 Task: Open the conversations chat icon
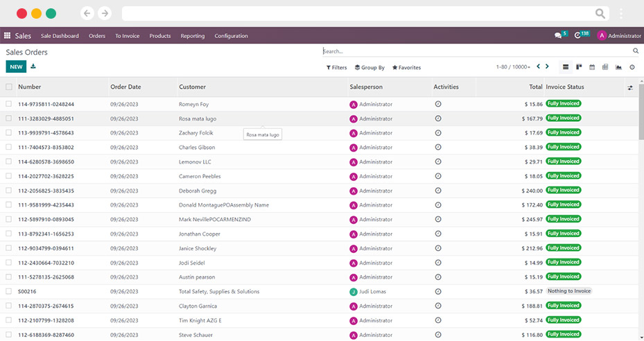click(558, 35)
